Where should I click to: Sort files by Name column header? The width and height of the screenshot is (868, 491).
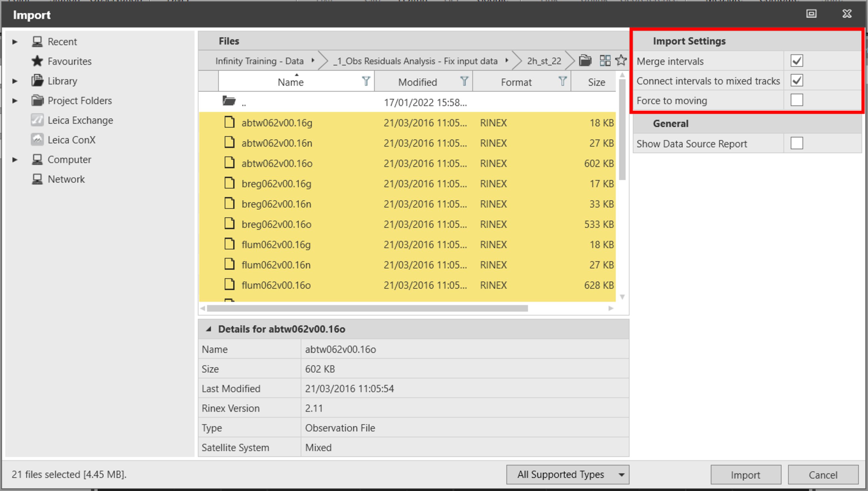(290, 82)
